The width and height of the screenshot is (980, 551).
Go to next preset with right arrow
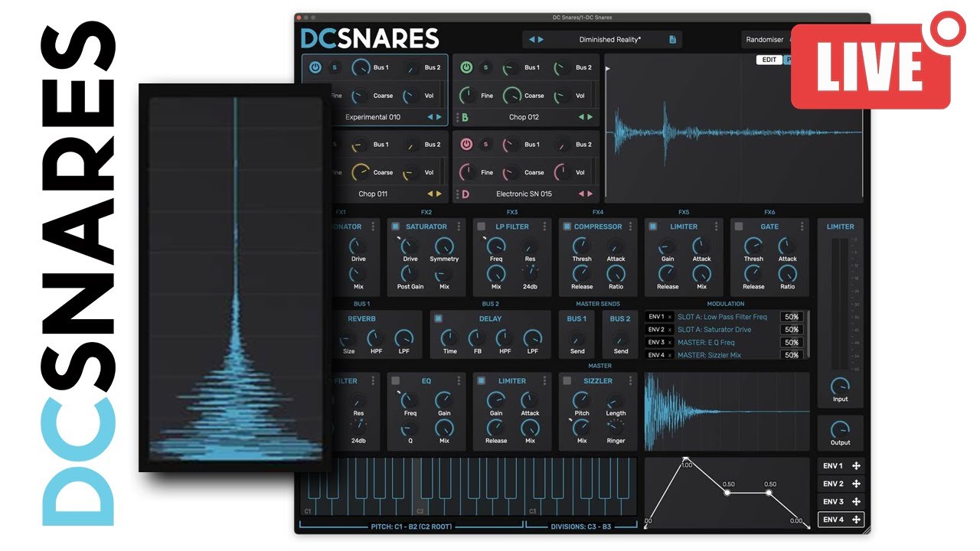pos(541,39)
